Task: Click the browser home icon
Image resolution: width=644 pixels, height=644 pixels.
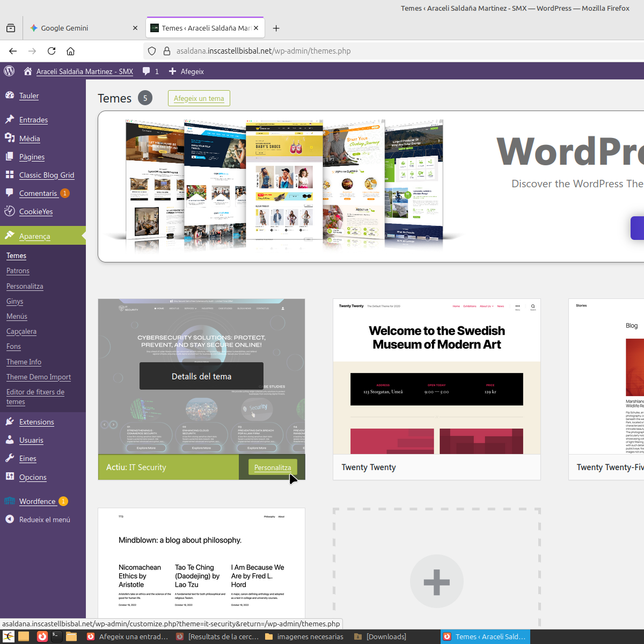Action: [x=70, y=51]
